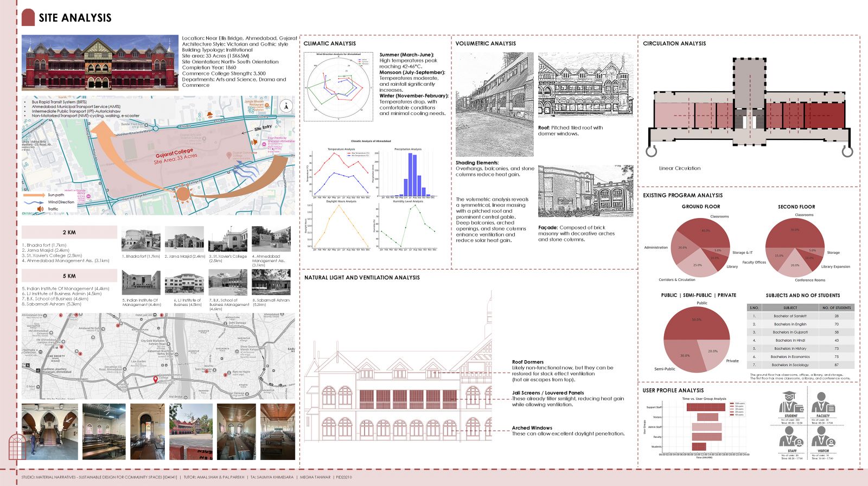Click the 50.0% Public pie slice
The height and width of the screenshot is (486, 868).
click(x=697, y=322)
